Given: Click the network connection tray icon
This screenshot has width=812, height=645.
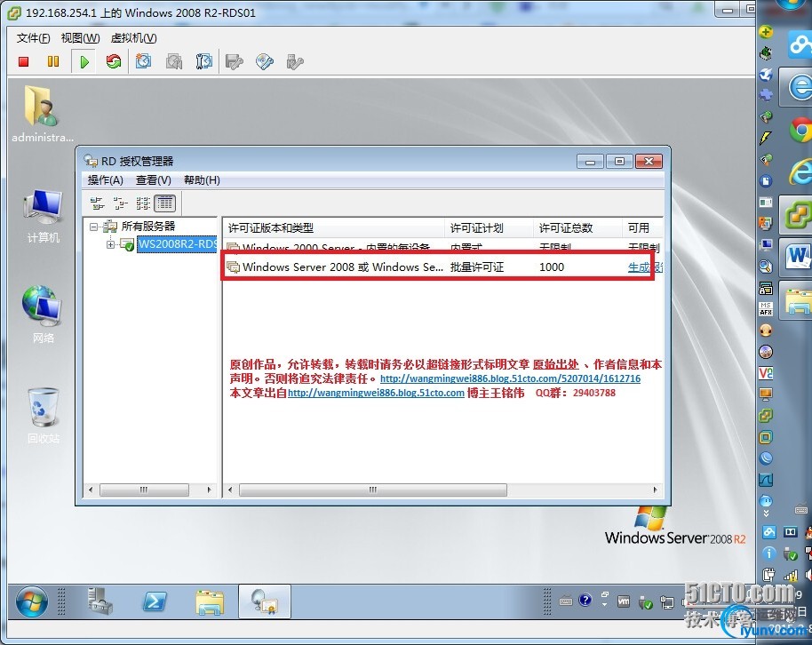Looking at the screenshot, I should click(667, 602).
